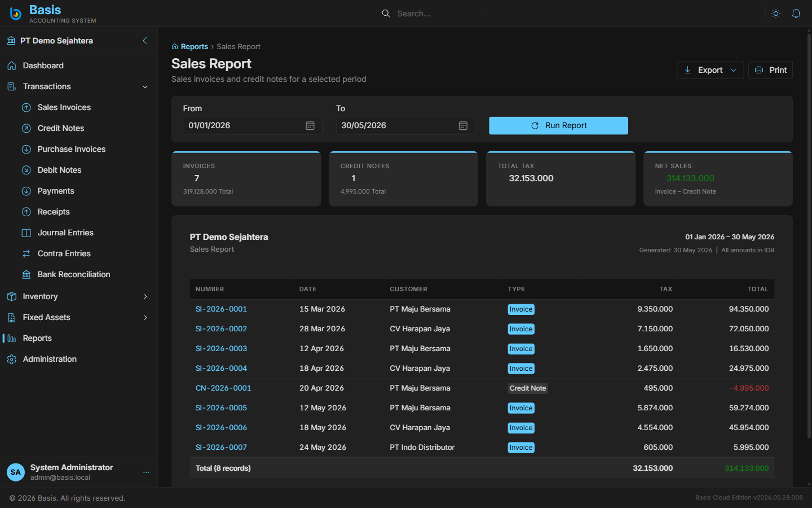Click the Run Report button
This screenshot has height=508, width=812.
[558, 125]
